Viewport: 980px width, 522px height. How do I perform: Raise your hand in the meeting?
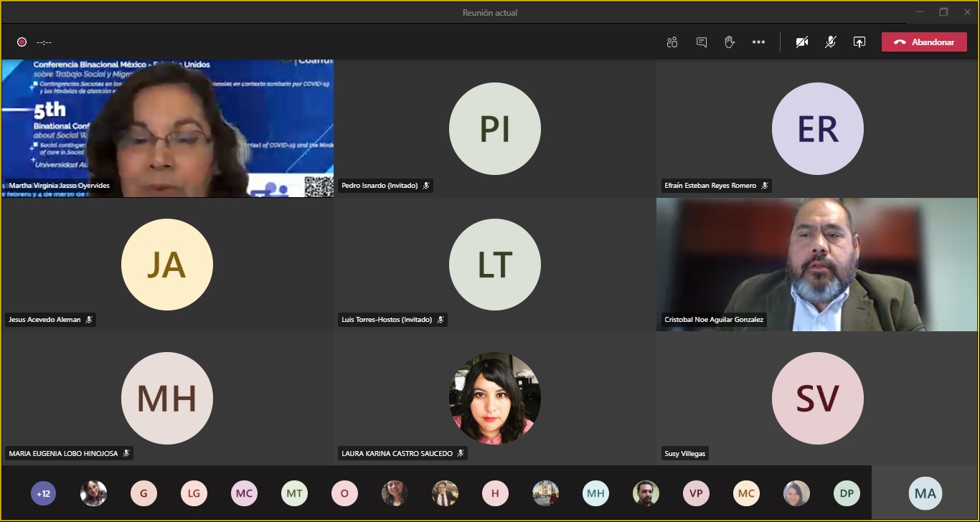click(730, 42)
